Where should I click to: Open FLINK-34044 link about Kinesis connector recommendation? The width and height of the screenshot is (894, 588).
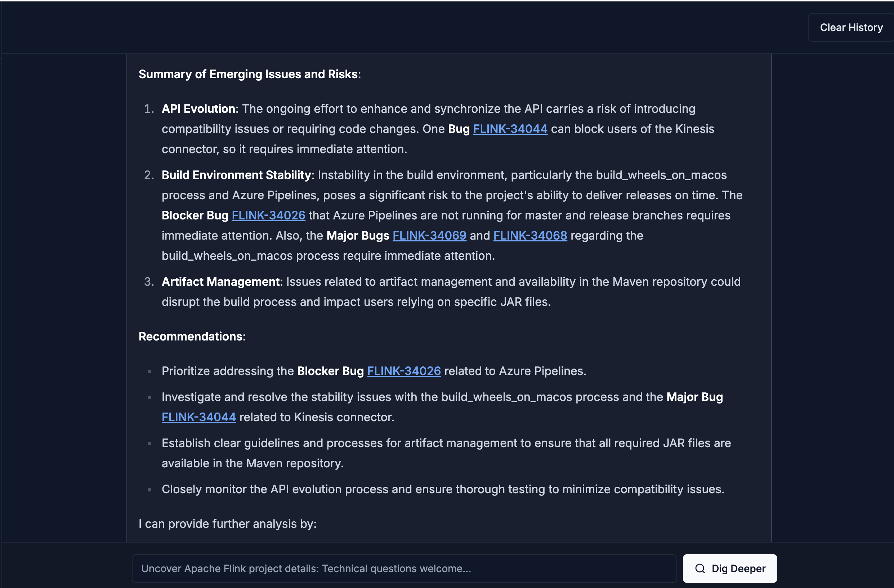coord(199,418)
